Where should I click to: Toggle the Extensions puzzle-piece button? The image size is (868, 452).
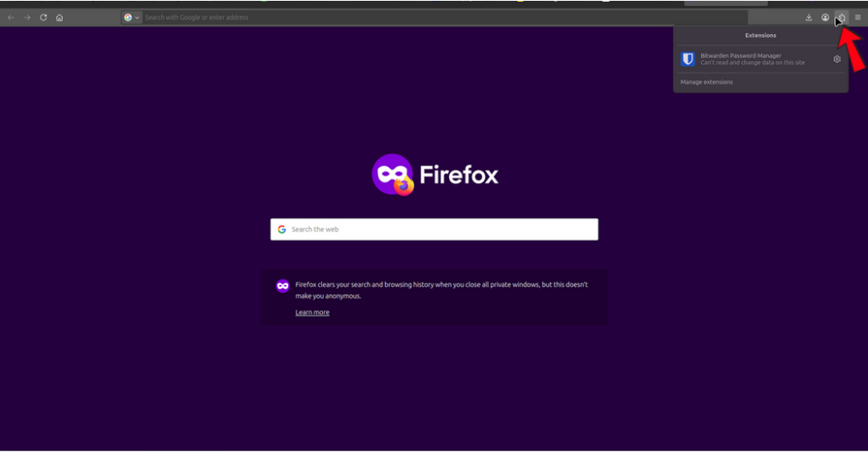pyautogui.click(x=841, y=17)
